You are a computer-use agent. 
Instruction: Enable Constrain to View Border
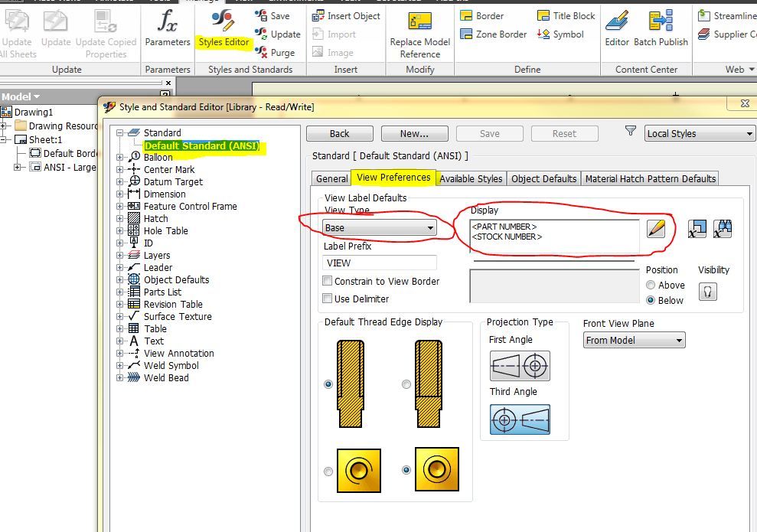pos(328,281)
